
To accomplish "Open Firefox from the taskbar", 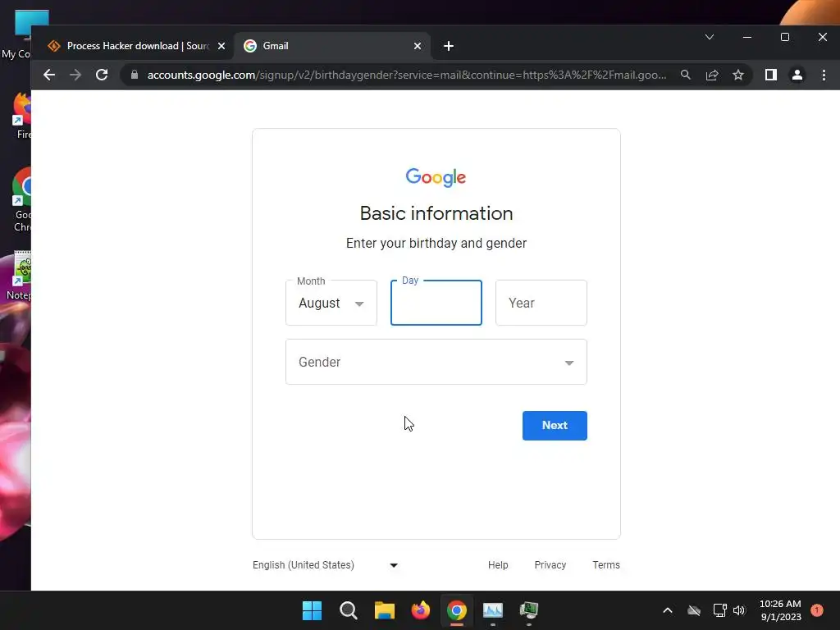I will point(421,610).
